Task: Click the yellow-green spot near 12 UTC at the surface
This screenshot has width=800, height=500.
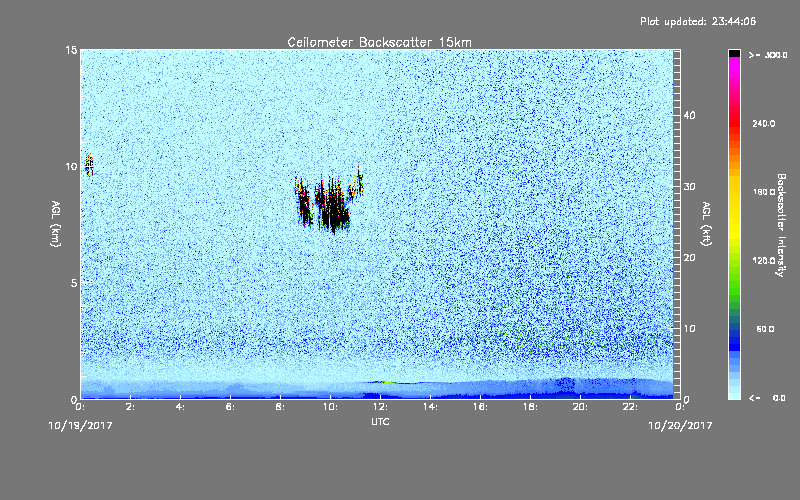Action: (x=384, y=382)
